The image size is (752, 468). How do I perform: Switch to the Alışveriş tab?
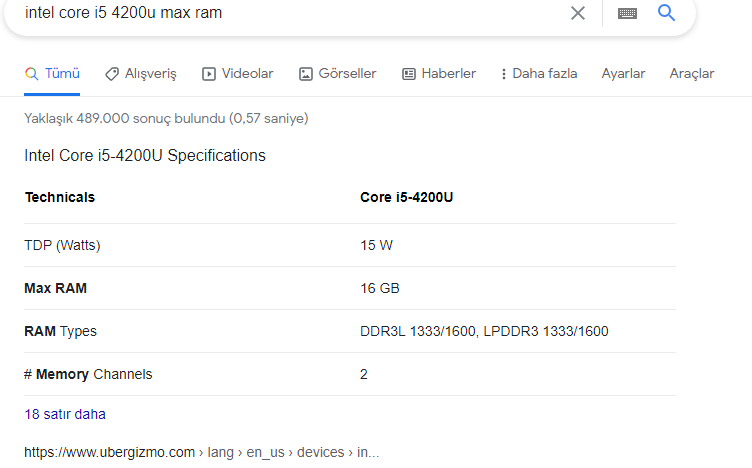click(x=150, y=74)
